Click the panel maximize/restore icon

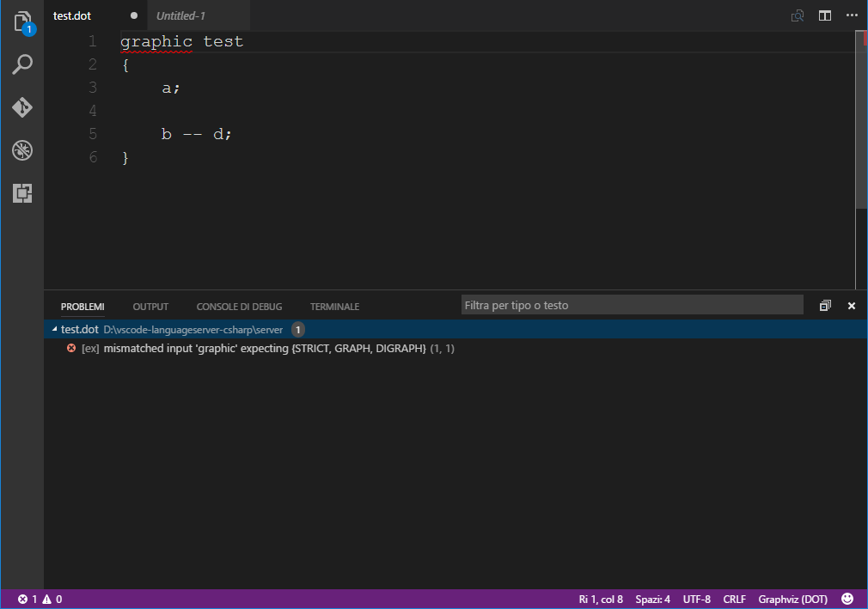[825, 305]
